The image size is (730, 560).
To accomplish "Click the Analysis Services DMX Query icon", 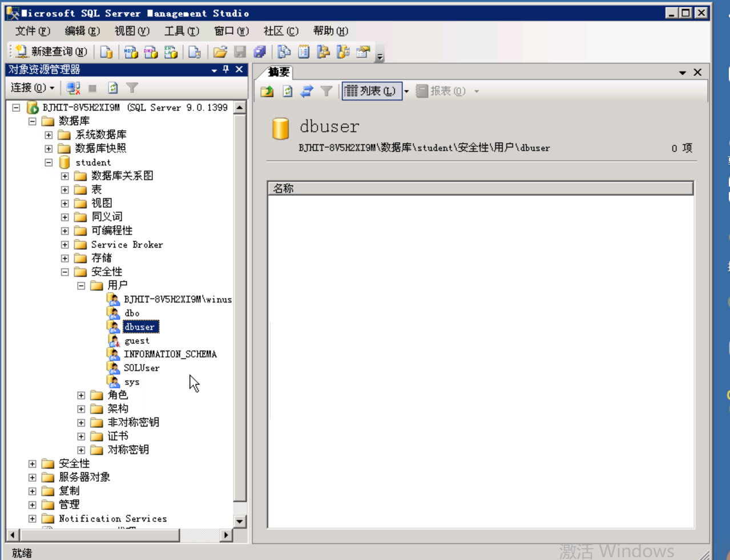I will pyautogui.click(x=151, y=52).
